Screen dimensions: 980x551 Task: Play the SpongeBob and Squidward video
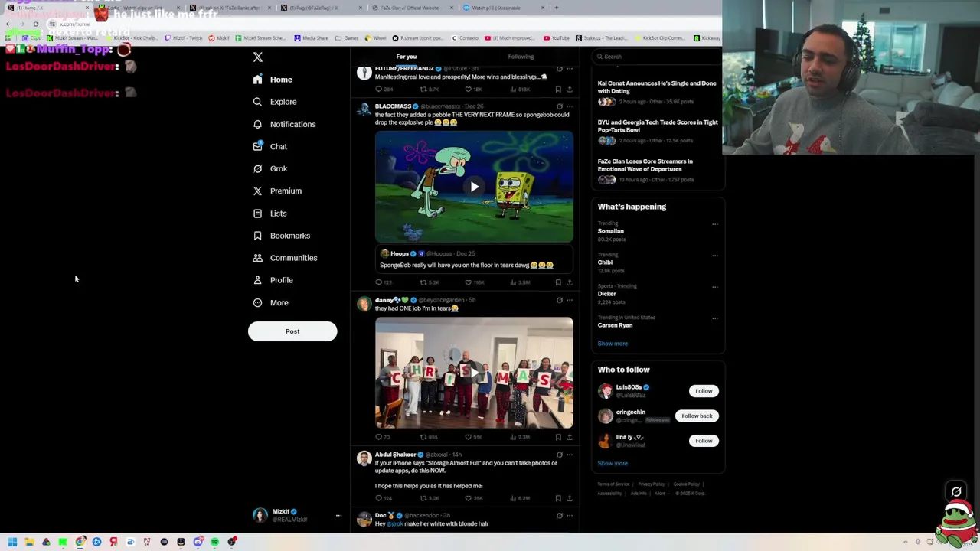tap(474, 187)
